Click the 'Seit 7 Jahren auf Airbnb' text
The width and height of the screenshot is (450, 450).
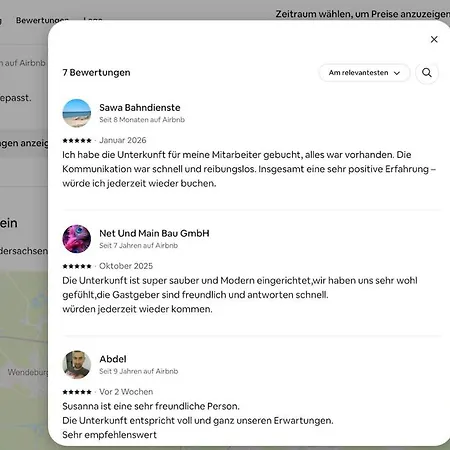point(139,245)
